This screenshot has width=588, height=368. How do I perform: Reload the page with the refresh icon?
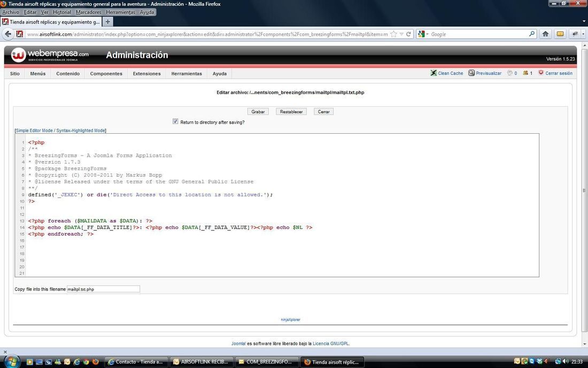tap(408, 34)
